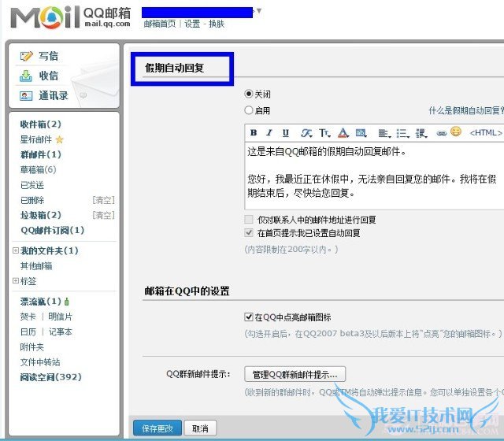Click the compose 写信 pencil icon
This screenshot has height=441, width=504.
point(26,56)
